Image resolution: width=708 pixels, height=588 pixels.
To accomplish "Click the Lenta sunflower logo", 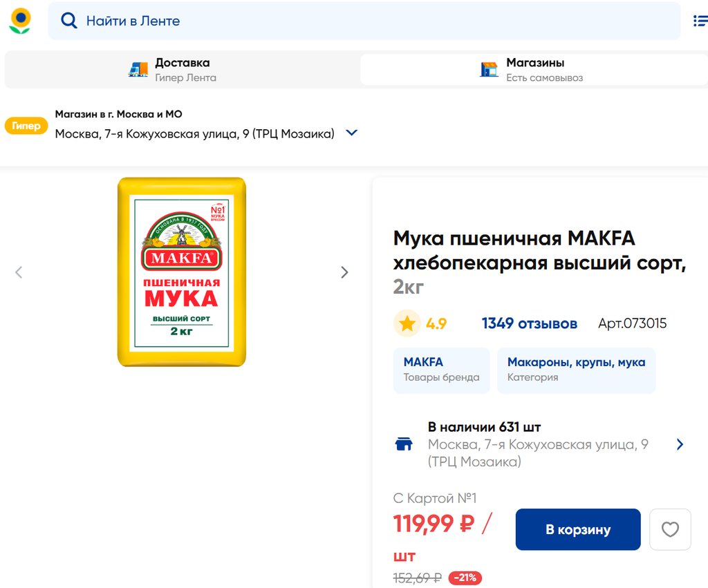I will [20, 21].
